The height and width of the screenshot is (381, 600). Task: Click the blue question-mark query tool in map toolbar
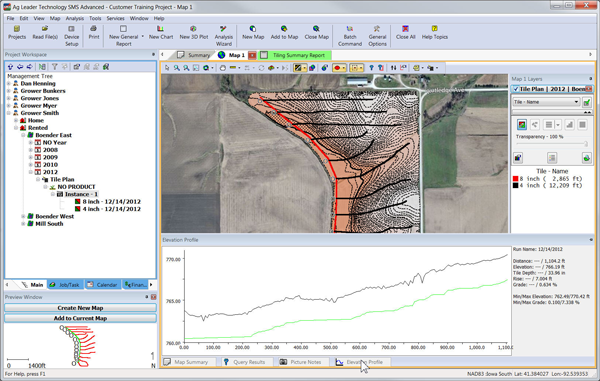click(x=371, y=68)
